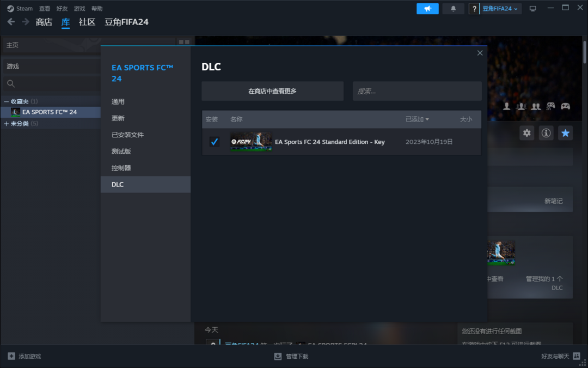
Task: Open game settings with the gear icon
Action: coord(527,133)
